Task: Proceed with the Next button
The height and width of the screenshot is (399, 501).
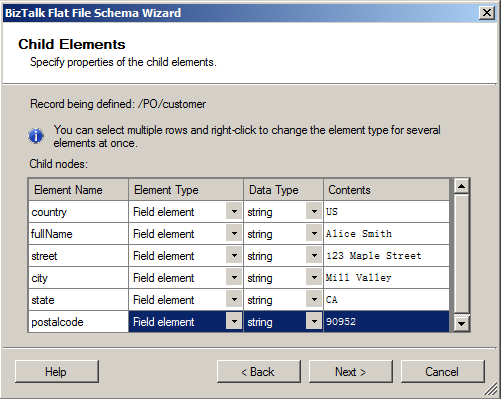Action: [351, 371]
